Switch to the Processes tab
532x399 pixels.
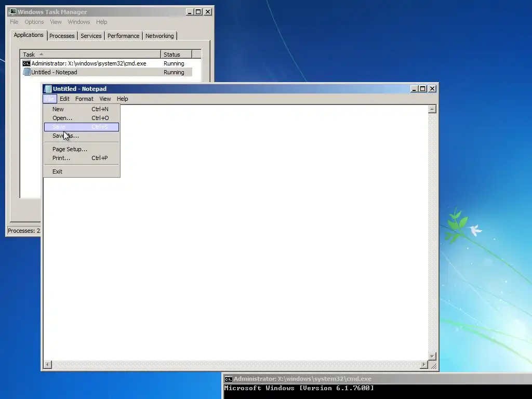(x=62, y=36)
